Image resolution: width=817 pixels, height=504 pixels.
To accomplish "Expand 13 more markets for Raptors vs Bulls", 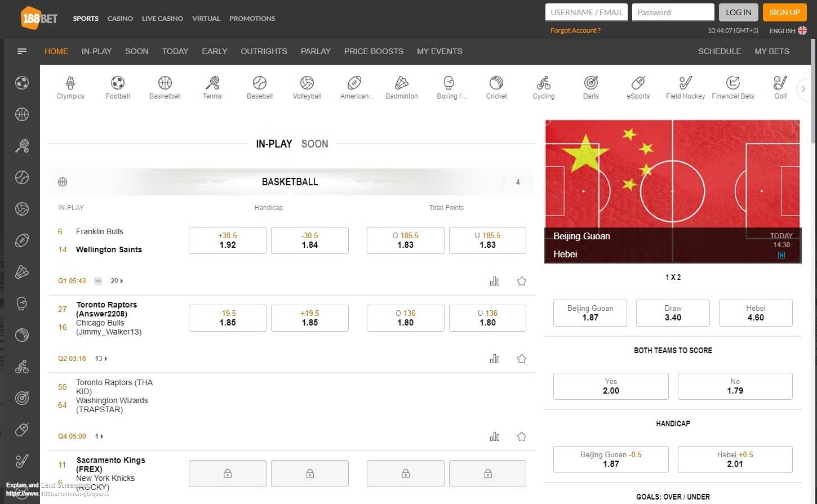I will (x=101, y=358).
